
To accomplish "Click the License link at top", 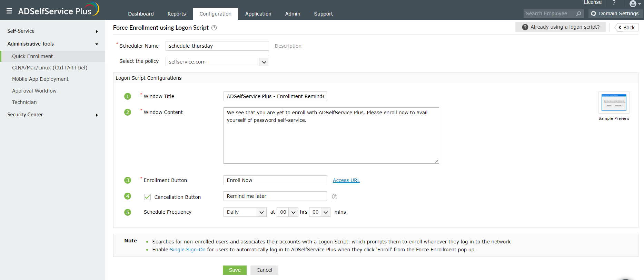I will coord(593,2).
